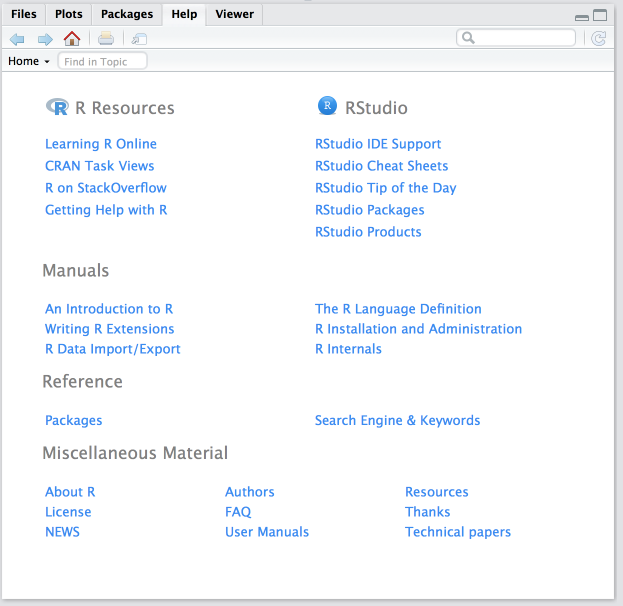Image resolution: width=623 pixels, height=606 pixels.
Task: Open R Installation and Administration
Action: point(418,329)
